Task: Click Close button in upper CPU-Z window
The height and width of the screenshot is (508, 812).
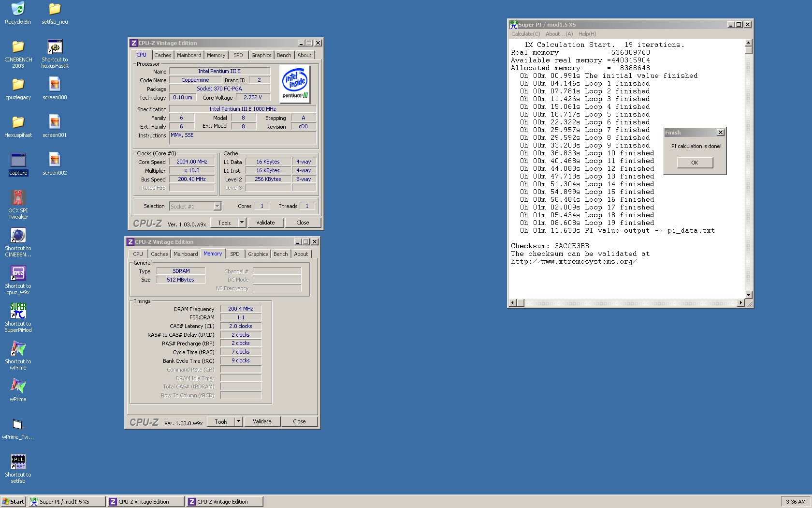Action: coord(303,223)
